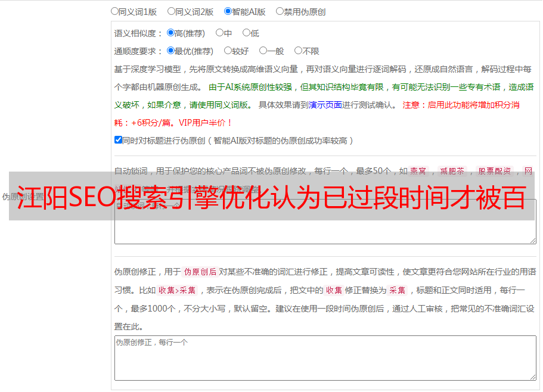
Task: Choose the 同义词2版 radio option
Action: pos(171,11)
